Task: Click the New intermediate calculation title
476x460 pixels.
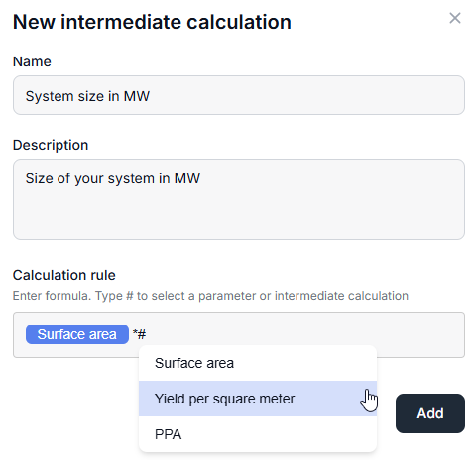Action: (152, 22)
